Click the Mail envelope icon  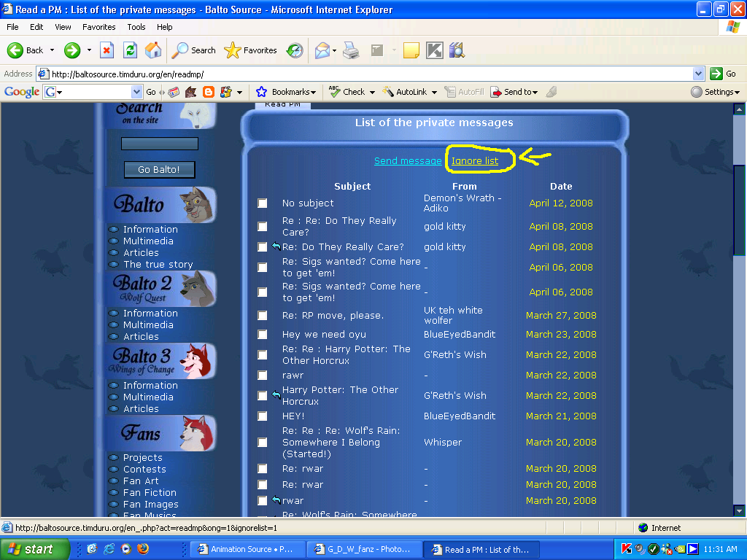322,50
